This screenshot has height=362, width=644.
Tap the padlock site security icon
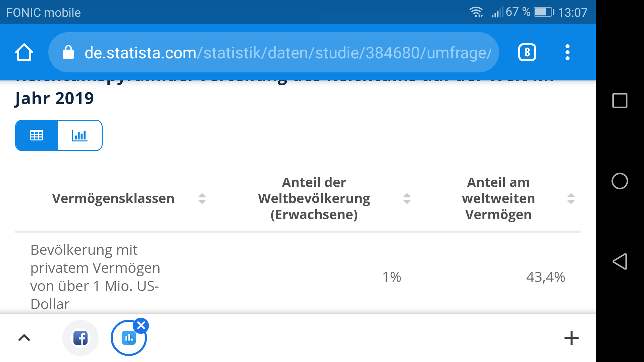tap(68, 53)
